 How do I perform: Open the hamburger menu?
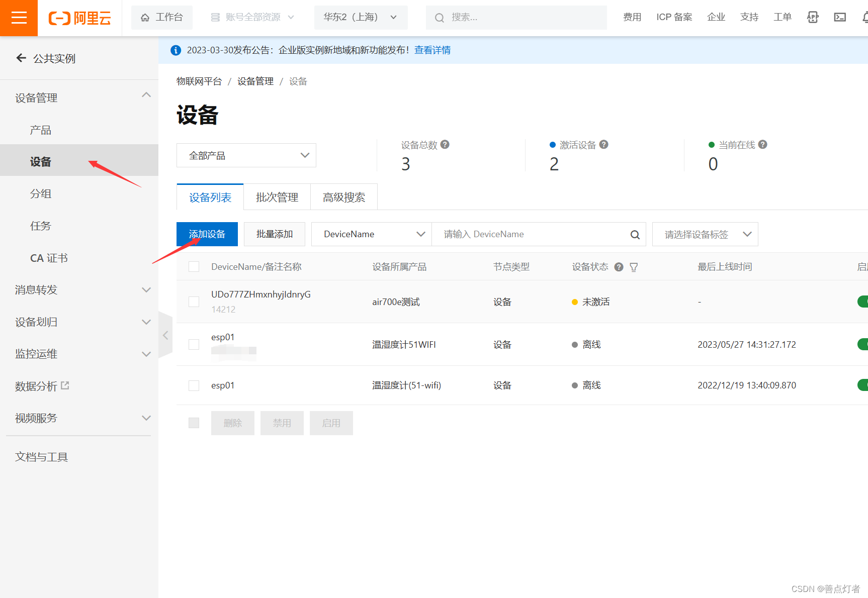point(19,18)
